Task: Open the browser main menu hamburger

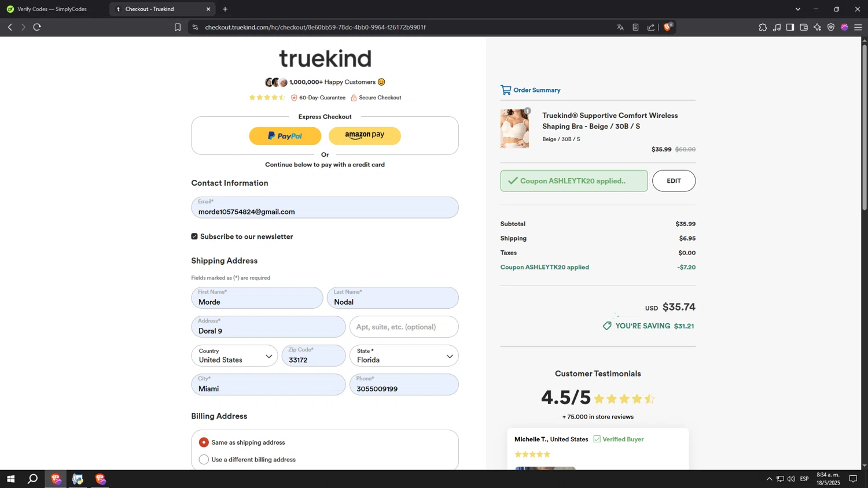Action: tap(858, 27)
